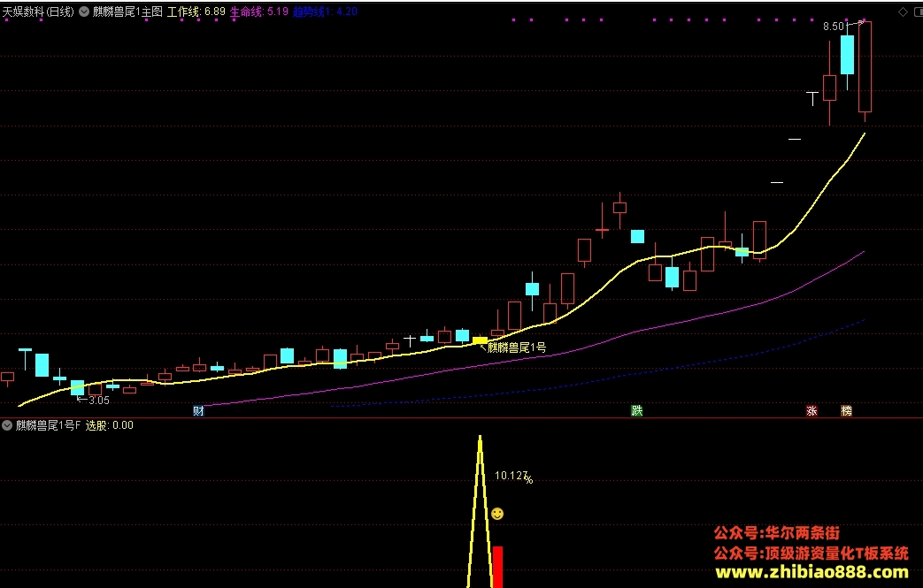Open the 财 event marker
923x588 pixels.
[x=198, y=411]
